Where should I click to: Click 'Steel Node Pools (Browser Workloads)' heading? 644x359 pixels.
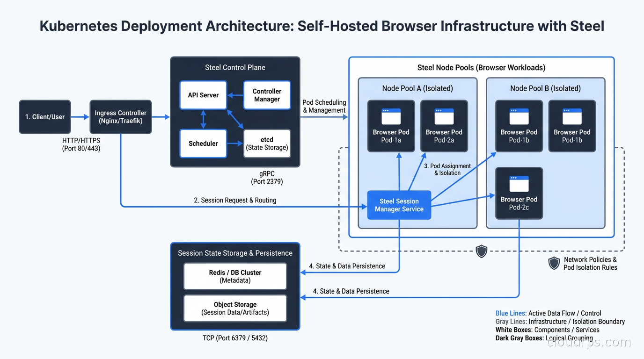tap(481, 67)
